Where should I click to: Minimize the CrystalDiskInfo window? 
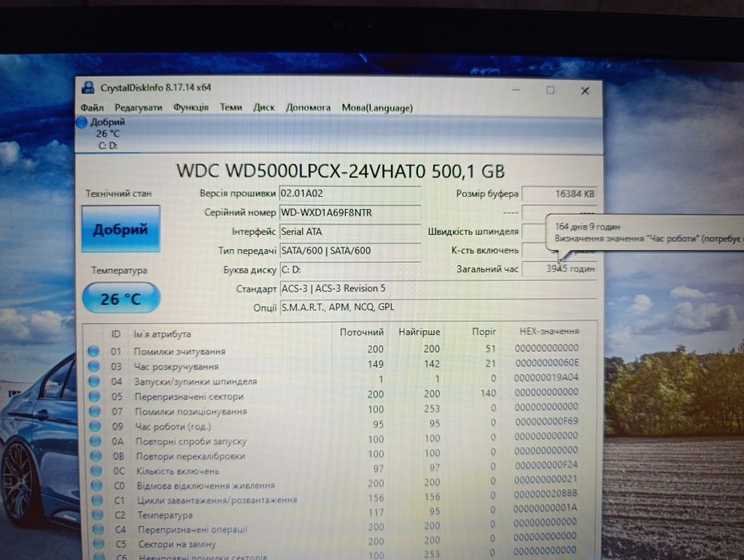517,90
